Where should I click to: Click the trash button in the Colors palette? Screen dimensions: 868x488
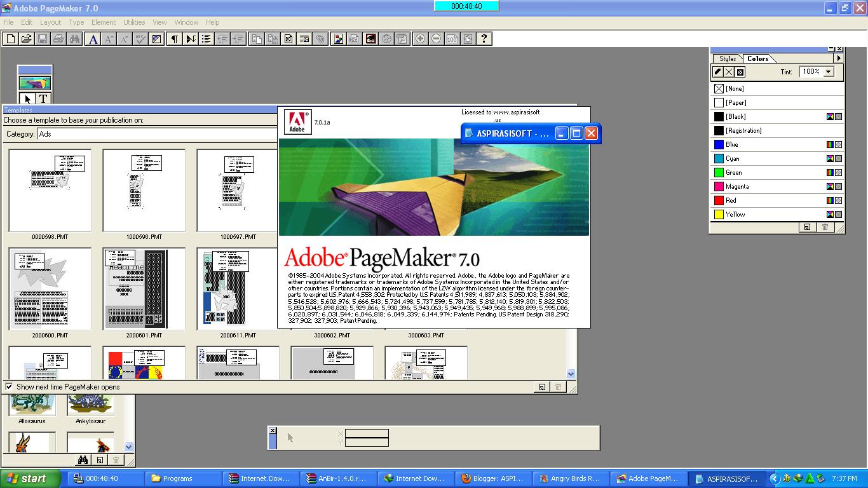pos(824,226)
